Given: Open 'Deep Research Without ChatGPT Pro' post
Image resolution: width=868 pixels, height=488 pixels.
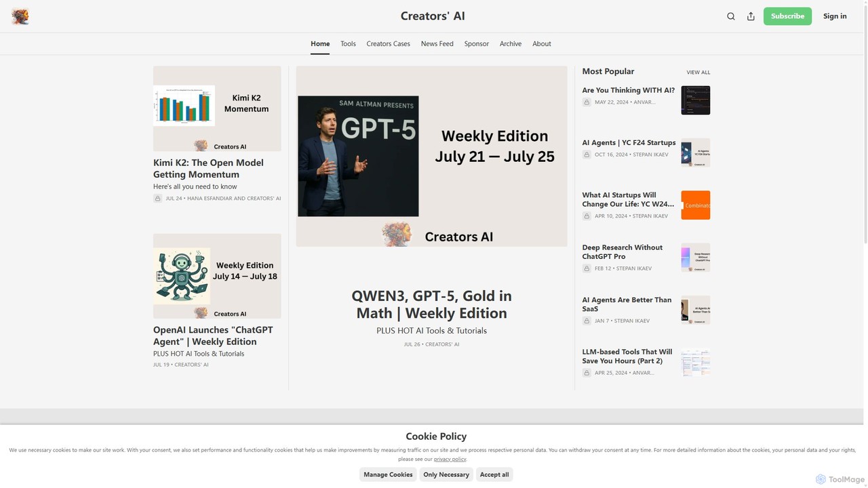Looking at the screenshot, I should tap(622, 252).
